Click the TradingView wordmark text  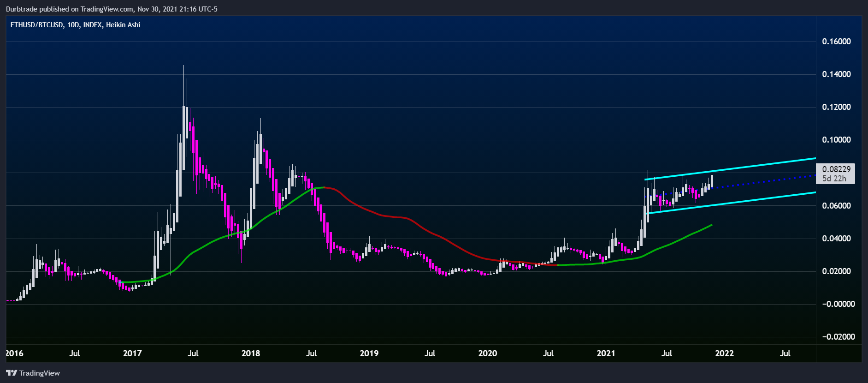(x=40, y=373)
